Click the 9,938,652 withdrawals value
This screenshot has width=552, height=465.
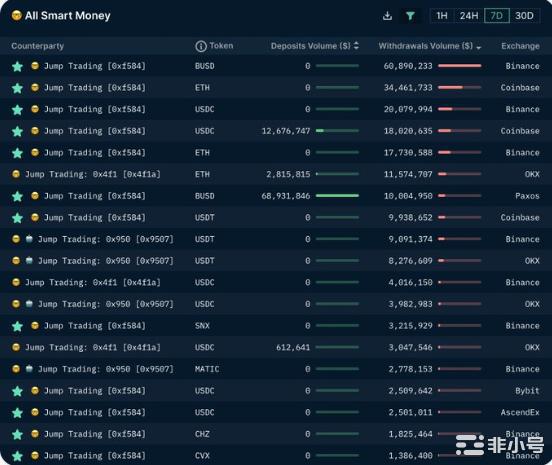(410, 218)
